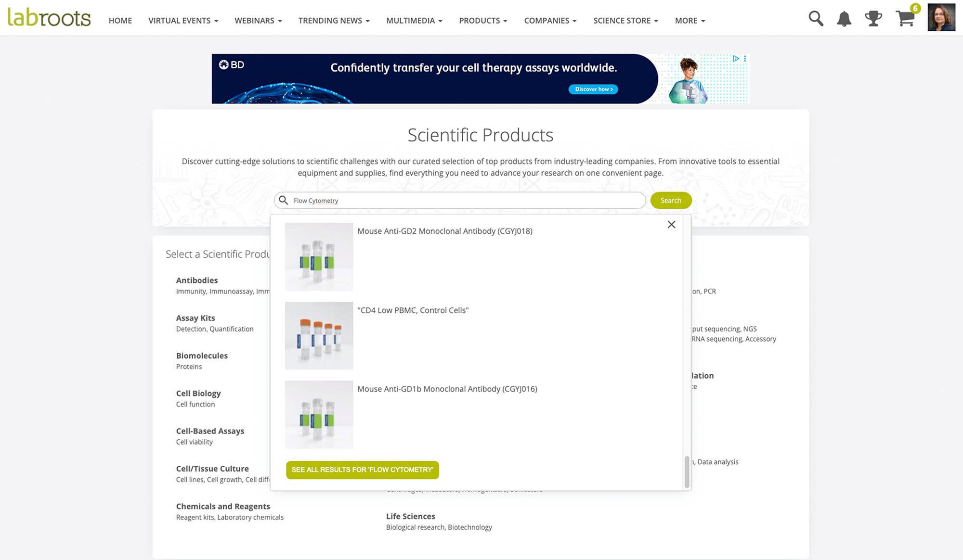Open the Science Store menu
This screenshot has width=963, height=560.
[x=625, y=21]
